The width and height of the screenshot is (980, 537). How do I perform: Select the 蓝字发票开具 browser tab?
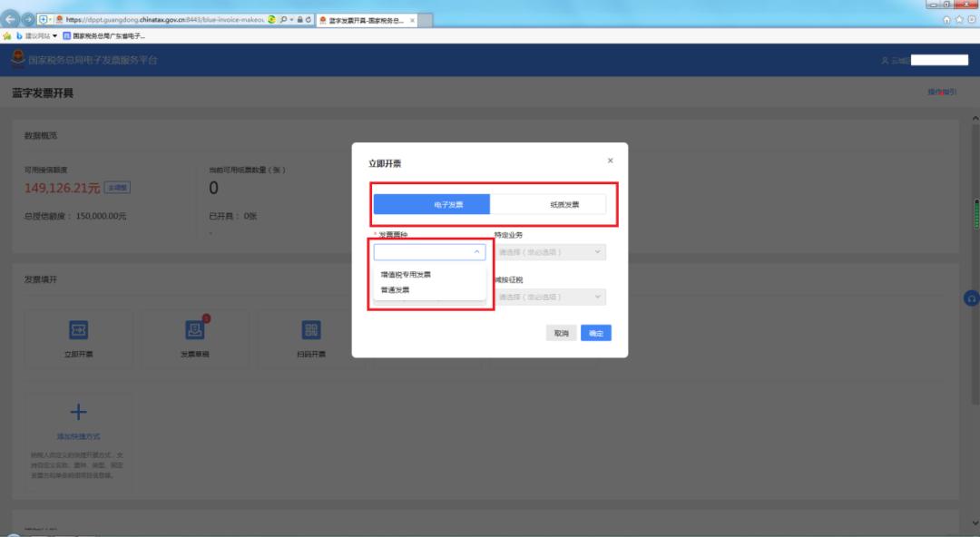(366, 20)
